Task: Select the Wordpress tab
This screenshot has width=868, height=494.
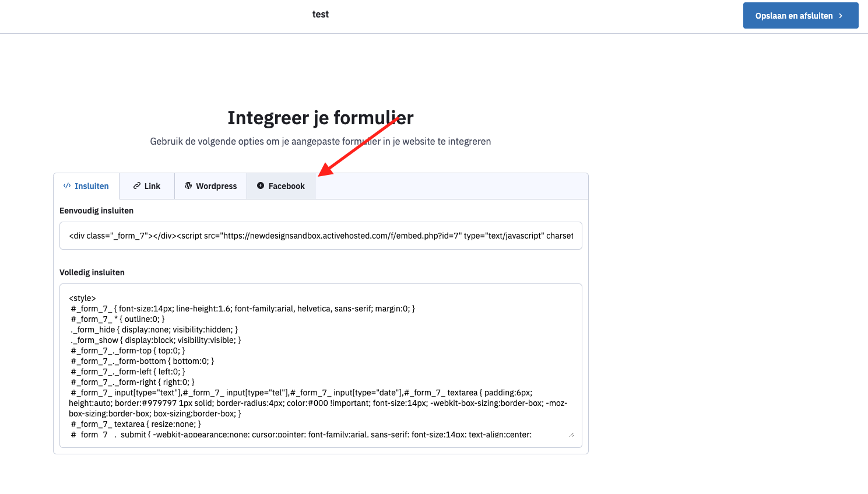Action: [x=211, y=186]
